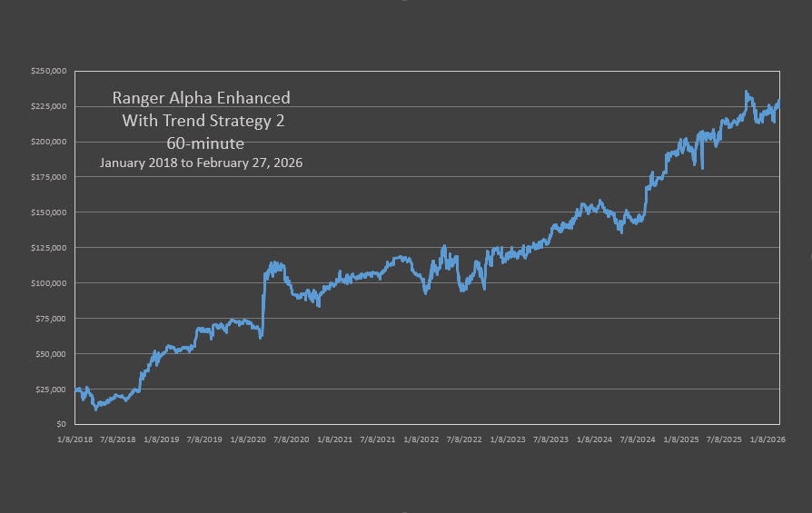The image size is (812, 513).
Task: Select the 1/8/2026 x-axis date label
Action: 767,439
